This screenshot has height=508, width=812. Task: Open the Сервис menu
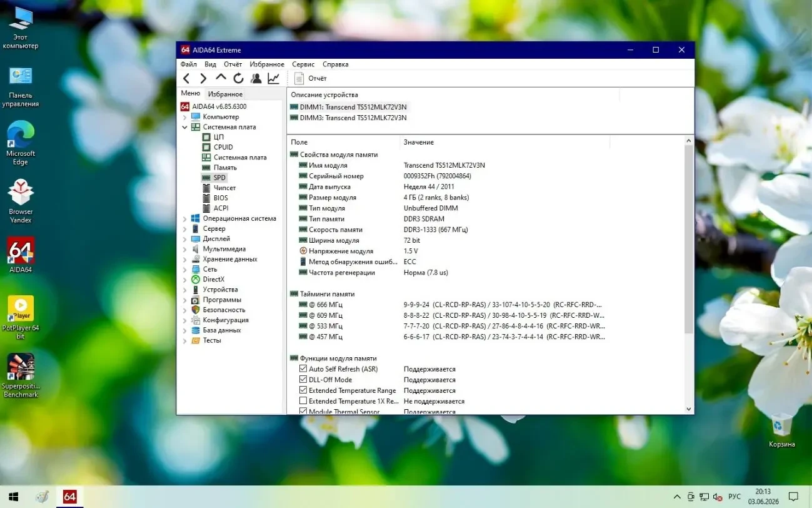click(x=303, y=64)
